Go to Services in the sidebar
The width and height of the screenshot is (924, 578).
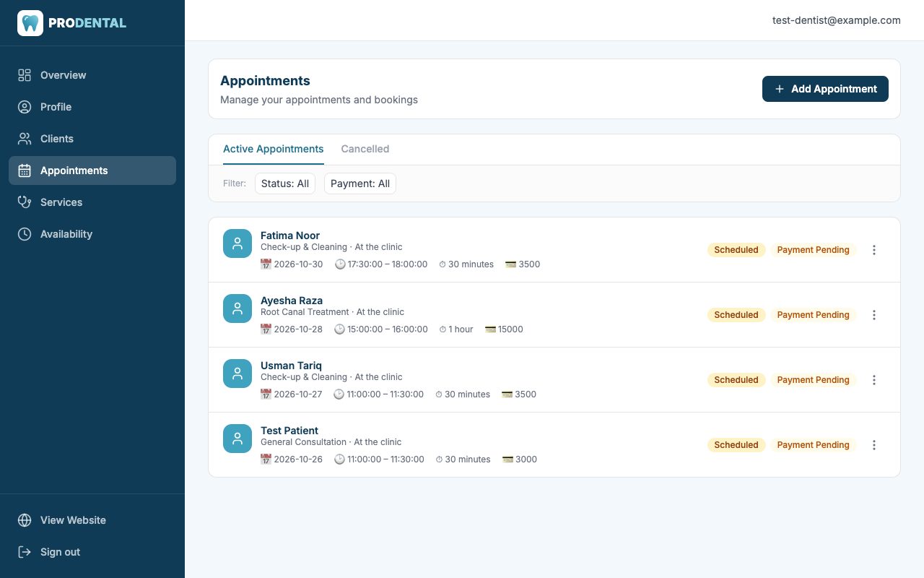click(x=92, y=202)
